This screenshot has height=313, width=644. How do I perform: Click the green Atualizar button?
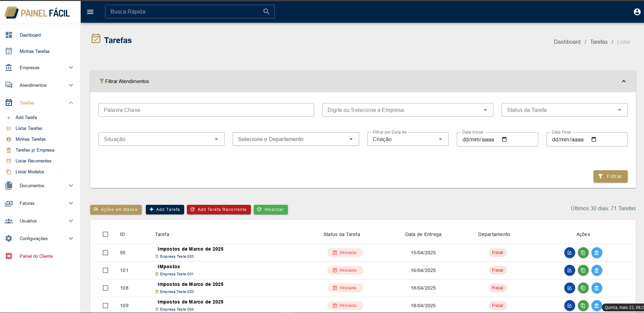(x=271, y=210)
